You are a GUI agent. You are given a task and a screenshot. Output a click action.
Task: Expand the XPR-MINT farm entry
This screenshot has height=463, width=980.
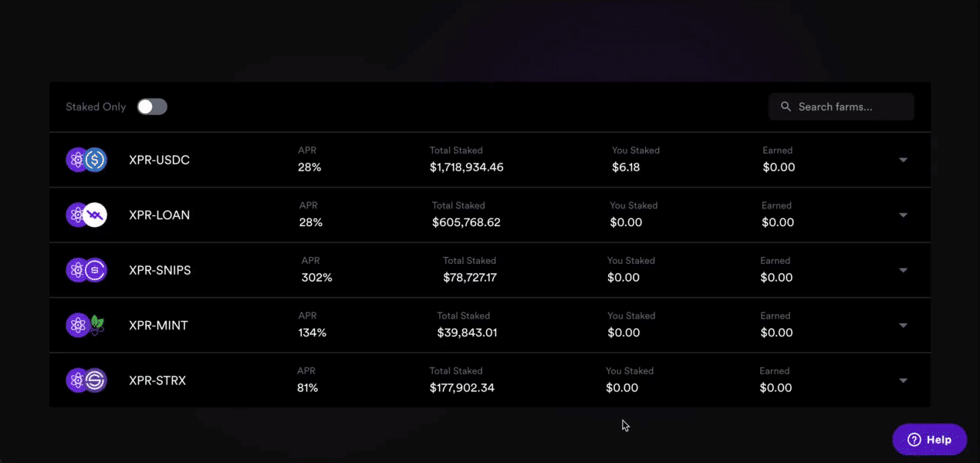click(903, 325)
